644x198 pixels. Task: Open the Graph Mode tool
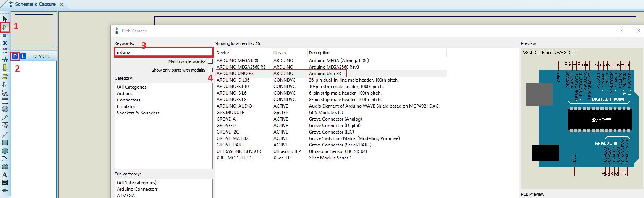point(5,93)
